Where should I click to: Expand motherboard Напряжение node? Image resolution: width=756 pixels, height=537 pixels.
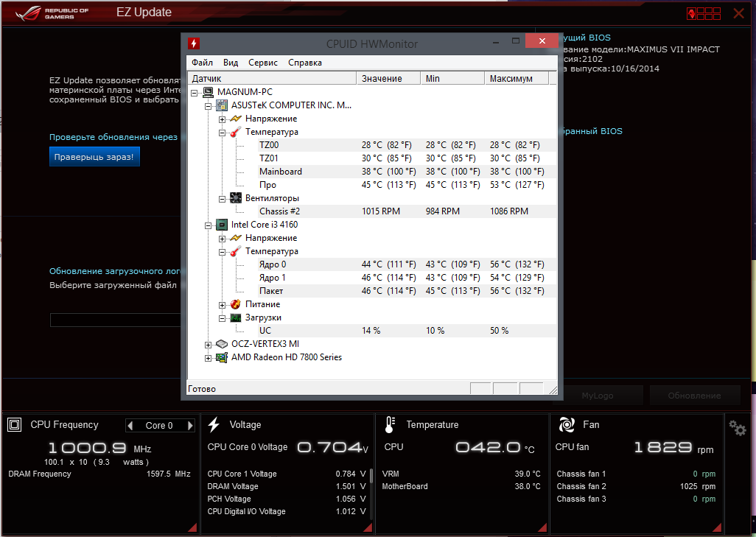[223, 119]
